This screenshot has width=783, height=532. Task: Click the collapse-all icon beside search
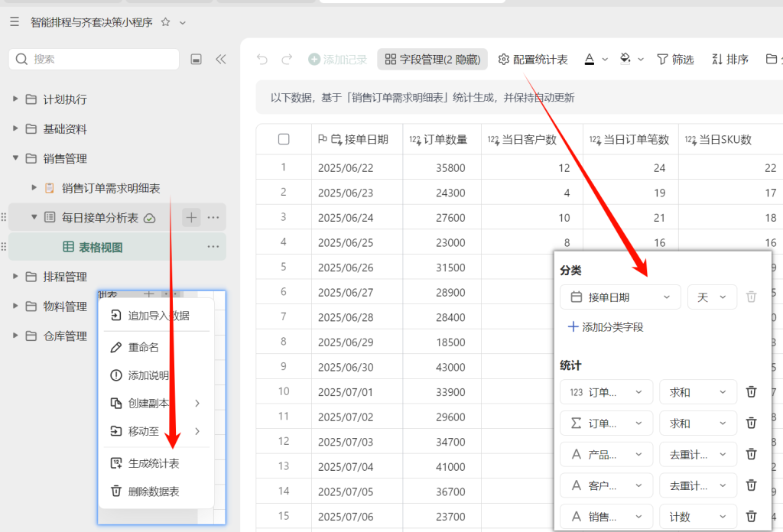pyautogui.click(x=197, y=60)
